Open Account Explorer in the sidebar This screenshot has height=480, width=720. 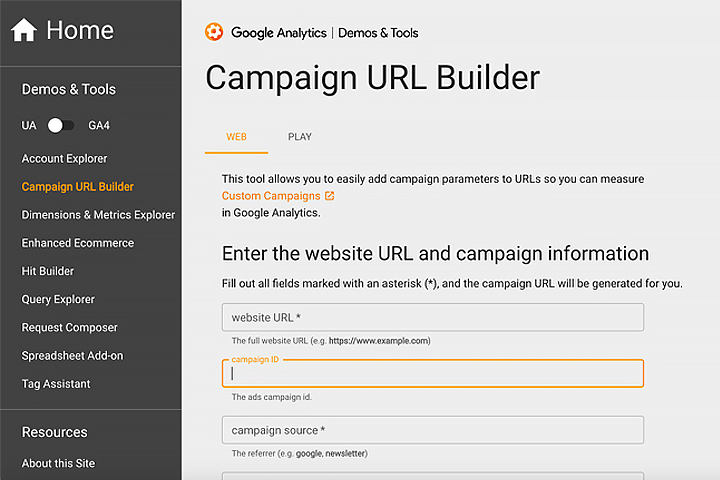tap(64, 159)
